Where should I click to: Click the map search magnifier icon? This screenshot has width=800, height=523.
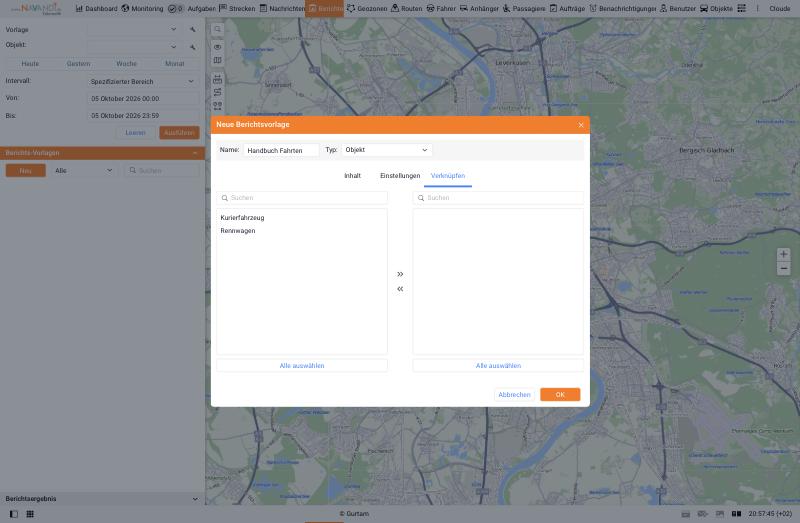217,30
